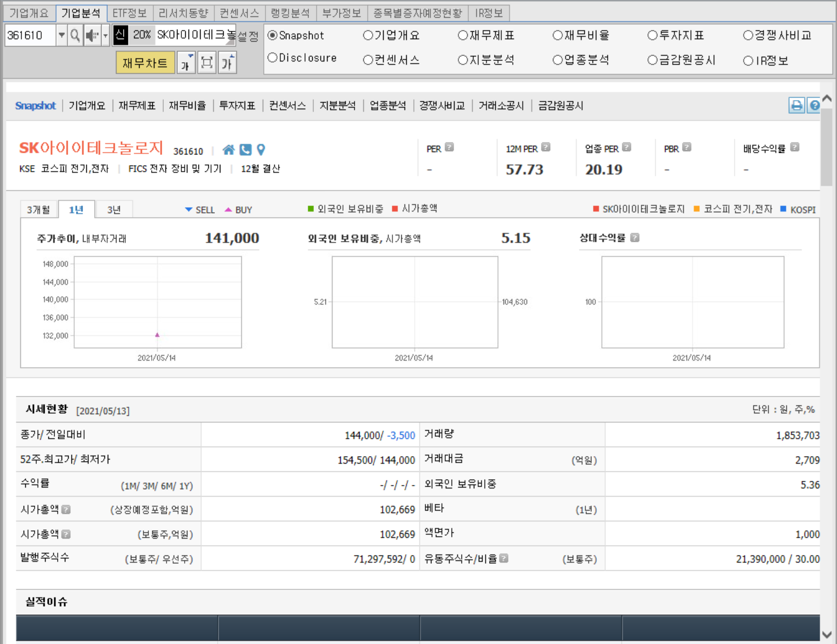Switch to the 컨센서스 top tab
Screen dimensions: 837x644
click(239, 13)
